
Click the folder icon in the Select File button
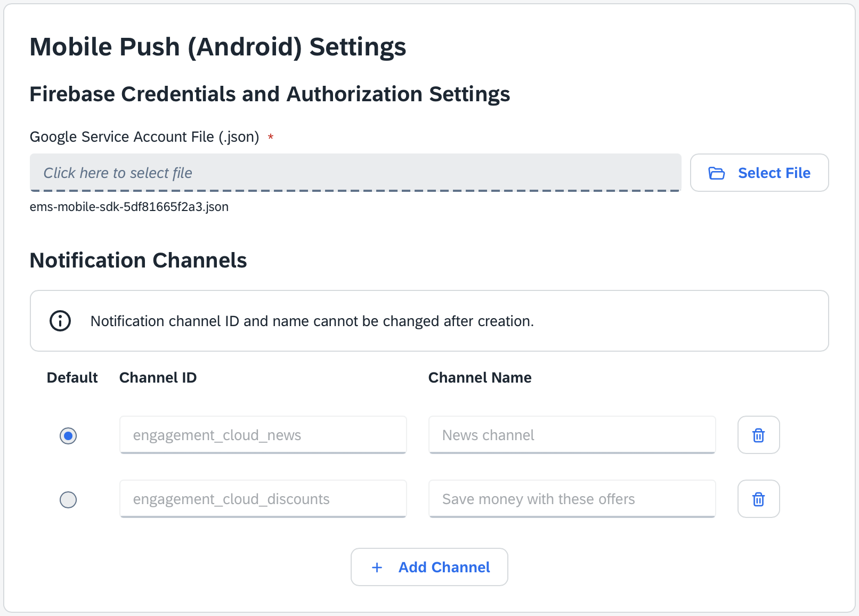[x=717, y=173]
